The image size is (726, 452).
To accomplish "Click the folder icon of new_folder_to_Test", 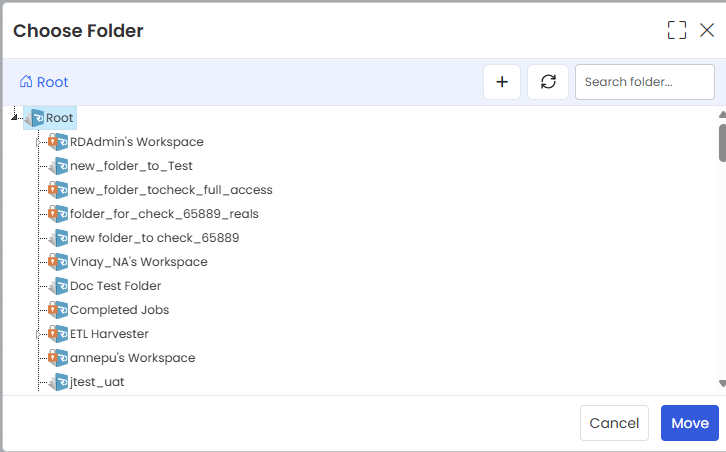I will 58,166.
